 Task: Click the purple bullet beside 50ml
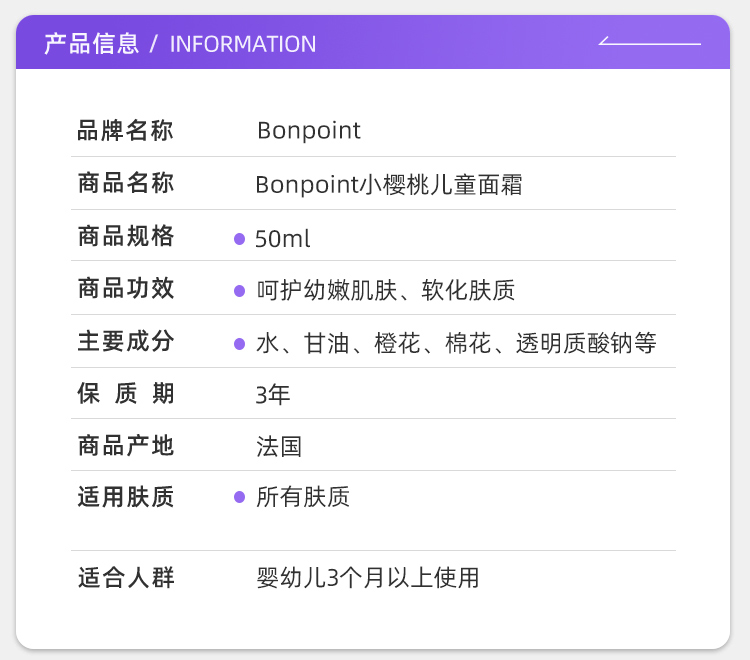tap(240, 239)
